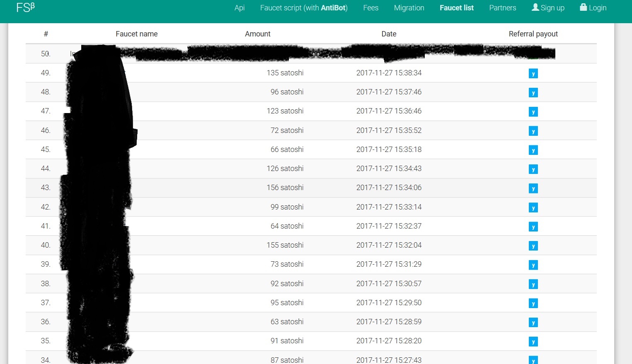Click date 2017-11-27 15:34:06

coord(389,188)
